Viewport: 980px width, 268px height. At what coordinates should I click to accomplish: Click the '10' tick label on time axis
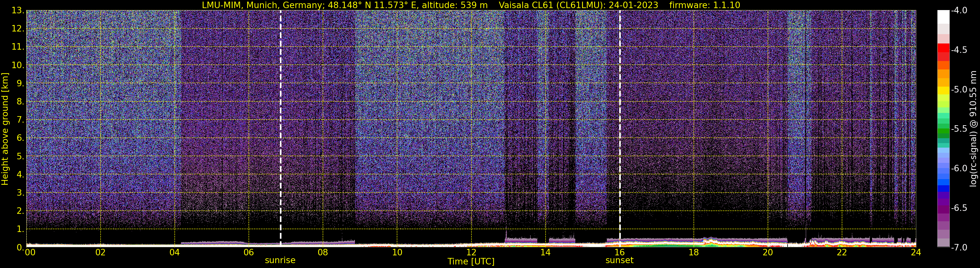397,253
